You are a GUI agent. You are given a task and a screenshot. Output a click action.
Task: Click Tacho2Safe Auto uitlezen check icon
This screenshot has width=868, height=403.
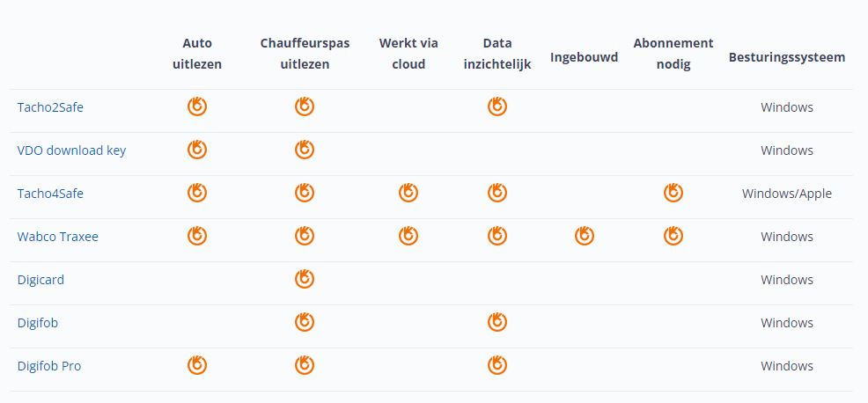(x=197, y=106)
